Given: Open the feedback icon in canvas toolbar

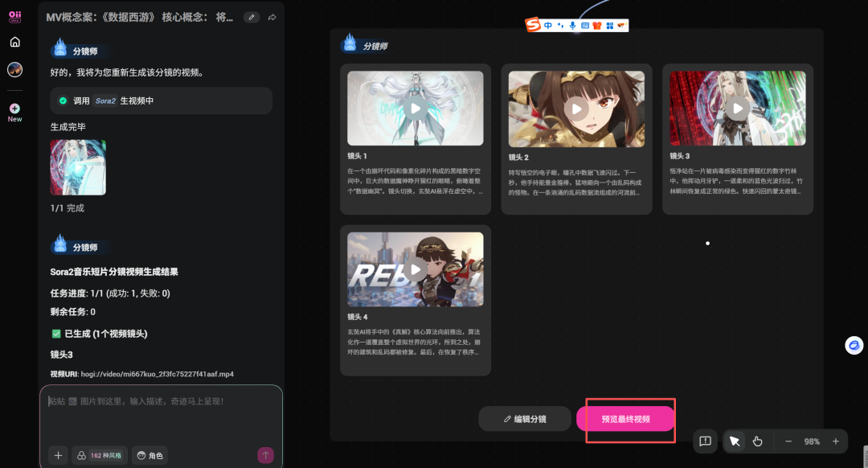Looking at the screenshot, I should [706, 441].
